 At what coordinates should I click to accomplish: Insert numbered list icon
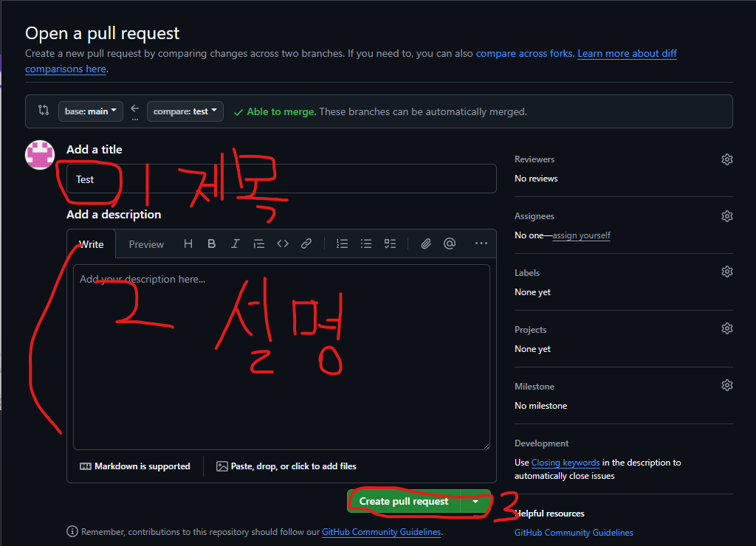(343, 243)
